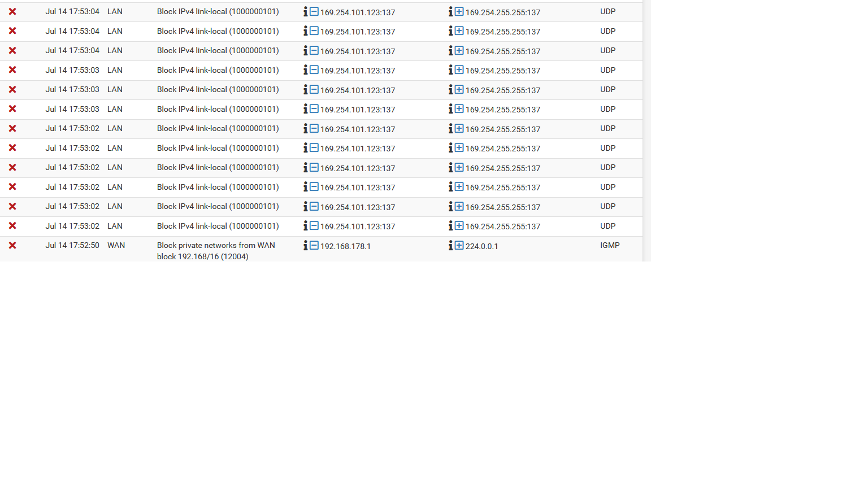Click the minus icon beside 192.168.178.1

point(314,245)
